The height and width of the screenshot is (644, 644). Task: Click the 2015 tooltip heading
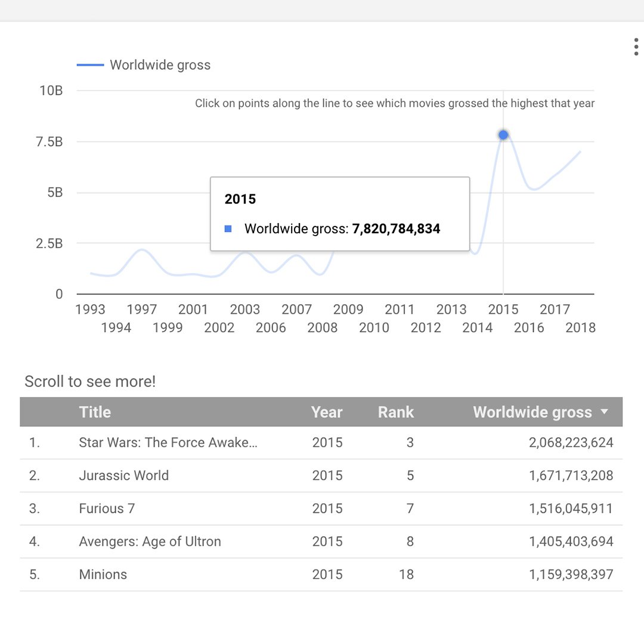[240, 199]
